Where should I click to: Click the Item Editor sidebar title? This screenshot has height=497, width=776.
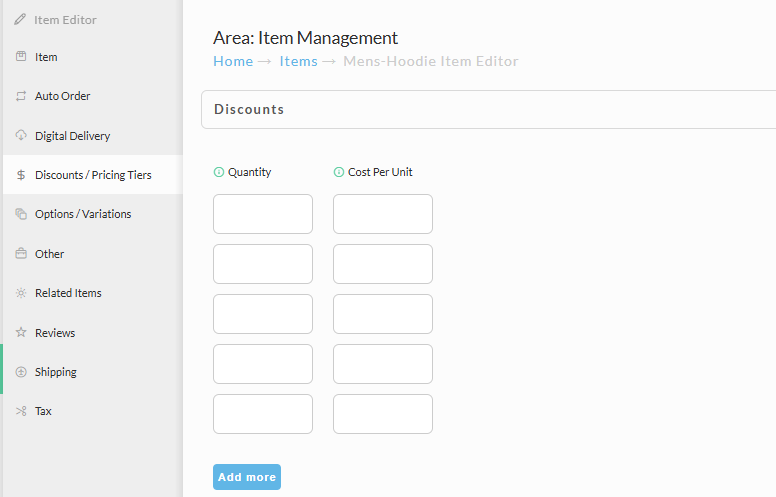pos(65,20)
